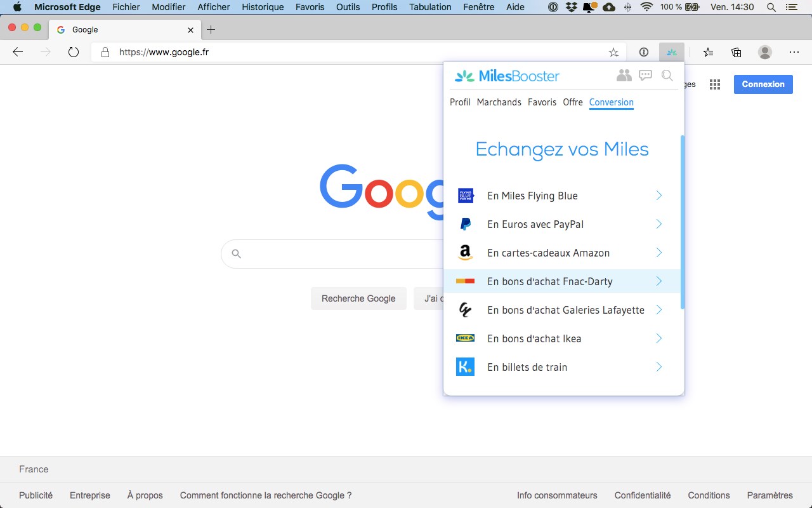Click the user profile avatar icon
This screenshot has height=508, width=812.
point(765,52)
